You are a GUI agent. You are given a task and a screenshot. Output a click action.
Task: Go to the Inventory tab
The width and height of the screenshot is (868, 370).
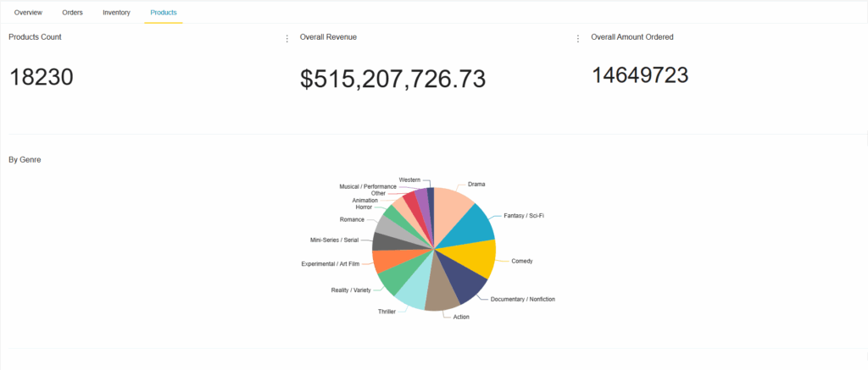[x=116, y=13]
